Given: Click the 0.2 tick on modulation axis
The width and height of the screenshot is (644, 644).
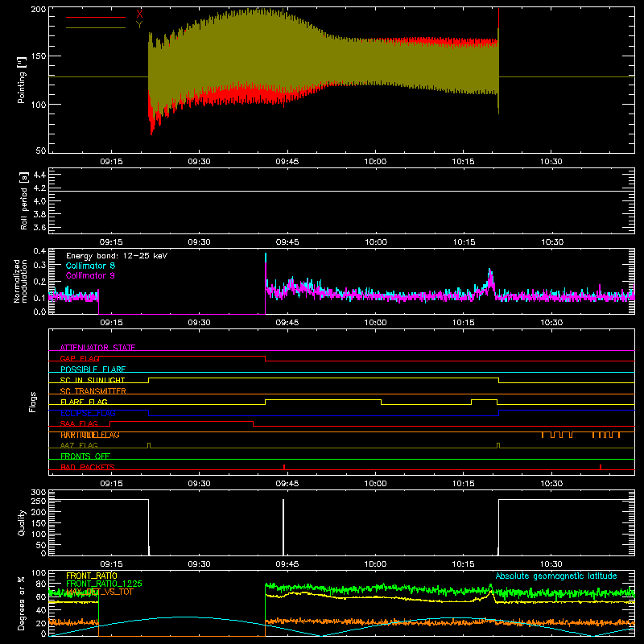Looking at the screenshot, I should tap(39, 282).
